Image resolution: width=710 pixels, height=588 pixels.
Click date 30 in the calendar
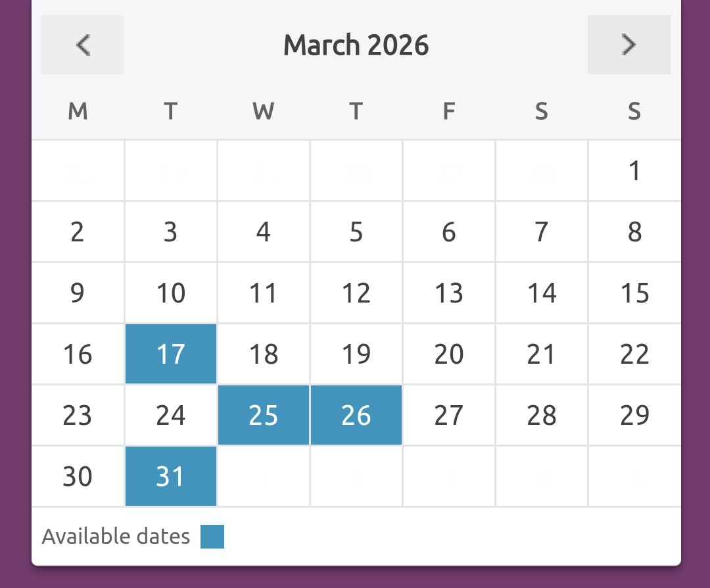pos(78,476)
